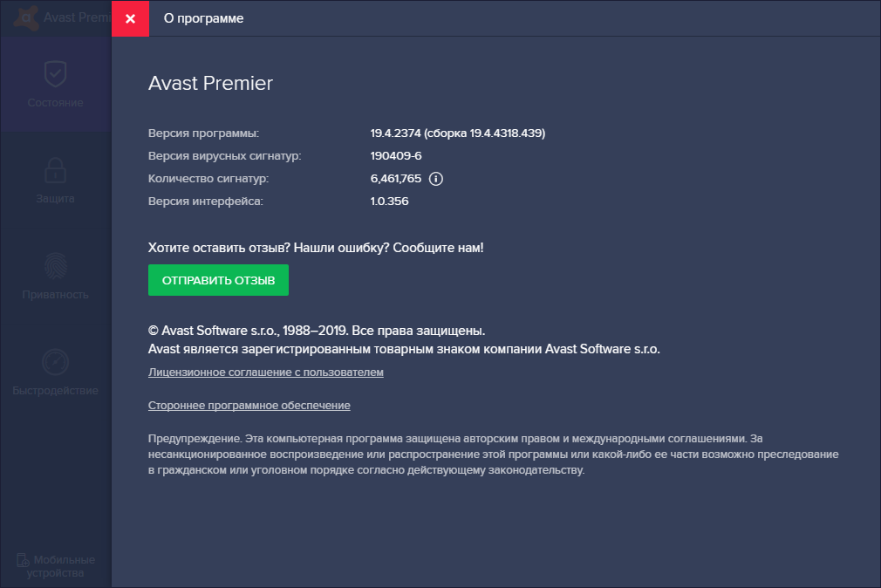Screen dimensions: 881x588
Task: Open Защита via the padlock icon
Action: 55,170
